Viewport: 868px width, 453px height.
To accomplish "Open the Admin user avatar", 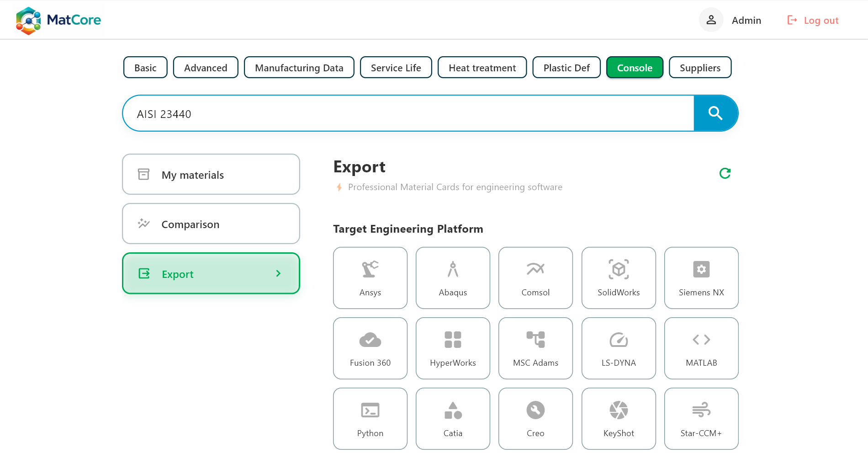I will (711, 20).
